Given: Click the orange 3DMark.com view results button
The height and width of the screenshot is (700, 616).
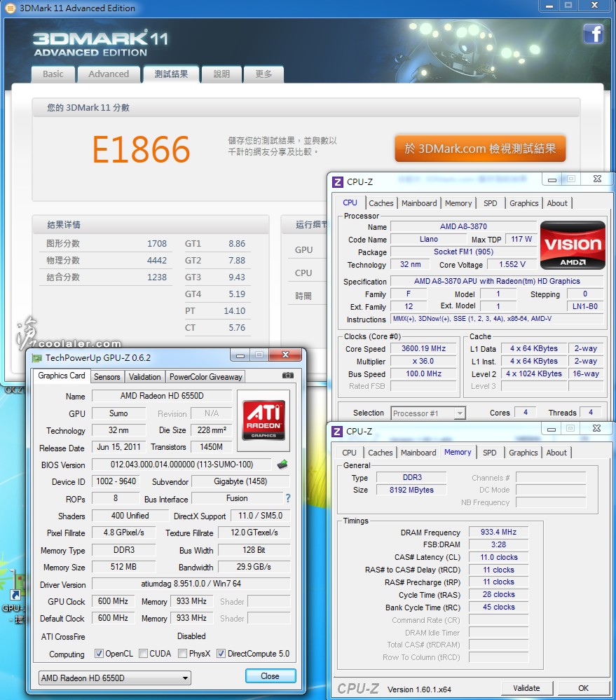Looking at the screenshot, I should (x=480, y=149).
